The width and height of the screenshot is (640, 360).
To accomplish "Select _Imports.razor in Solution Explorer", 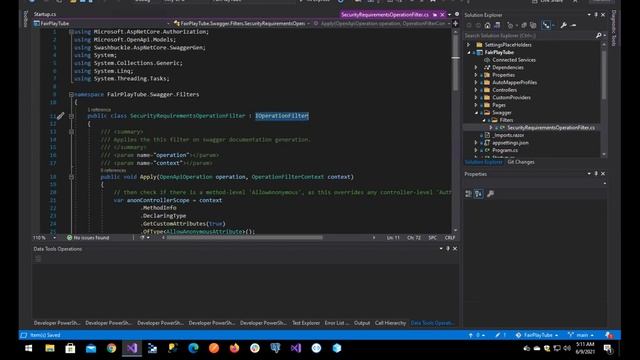I will pyautogui.click(x=508, y=135).
